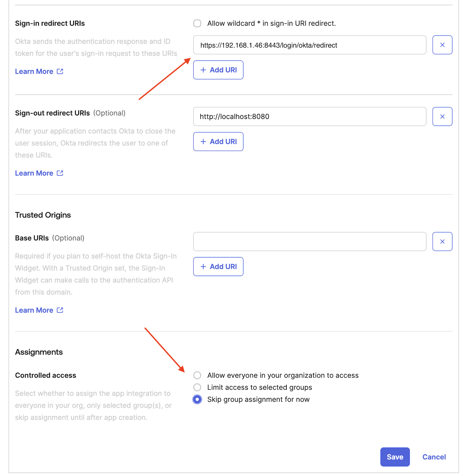
Task: Cancel the app integration form
Action: (434, 457)
